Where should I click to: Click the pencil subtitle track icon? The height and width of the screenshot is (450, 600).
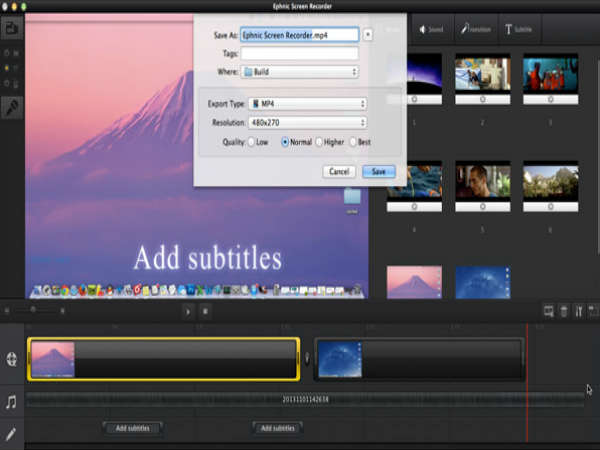(11, 433)
